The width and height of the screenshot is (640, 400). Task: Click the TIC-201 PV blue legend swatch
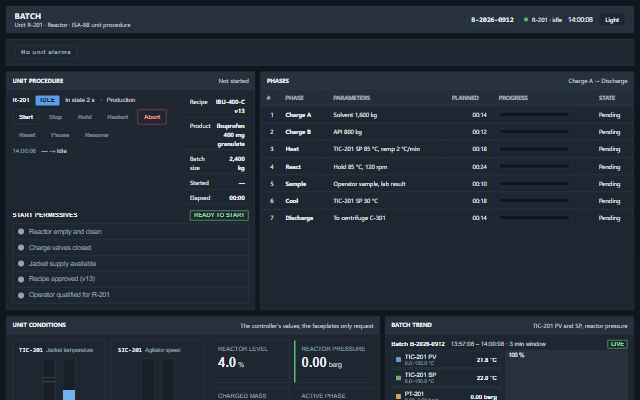[x=398, y=360]
